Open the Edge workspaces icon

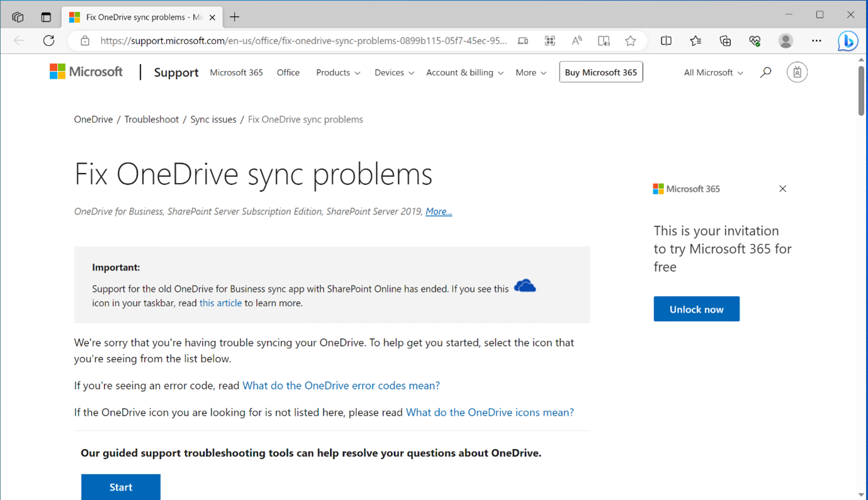18,17
